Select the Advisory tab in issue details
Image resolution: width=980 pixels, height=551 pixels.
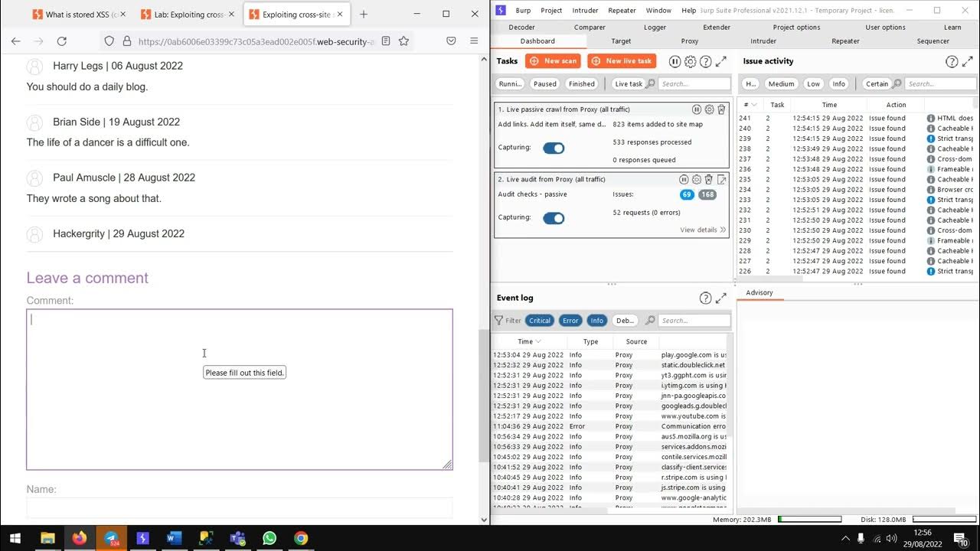pyautogui.click(x=759, y=292)
